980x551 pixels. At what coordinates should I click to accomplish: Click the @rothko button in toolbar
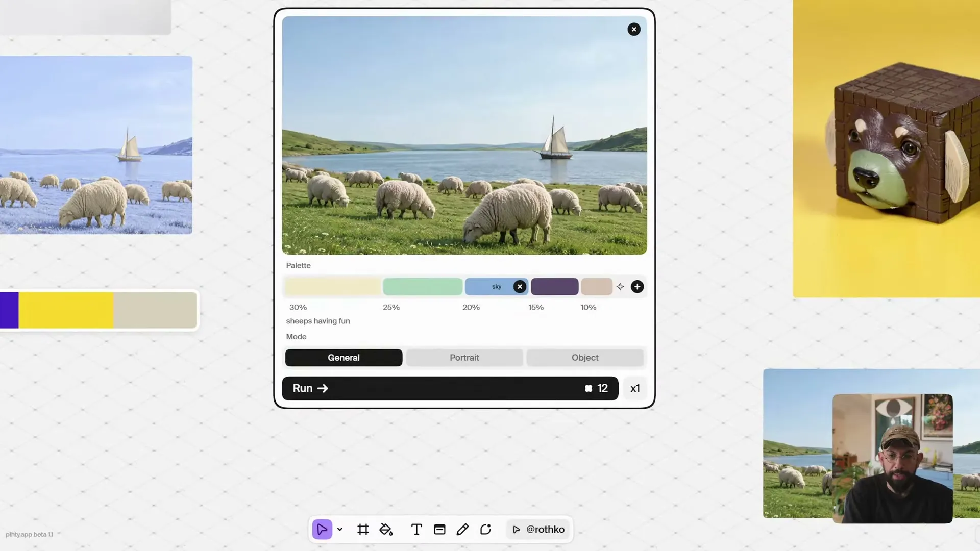tap(538, 530)
